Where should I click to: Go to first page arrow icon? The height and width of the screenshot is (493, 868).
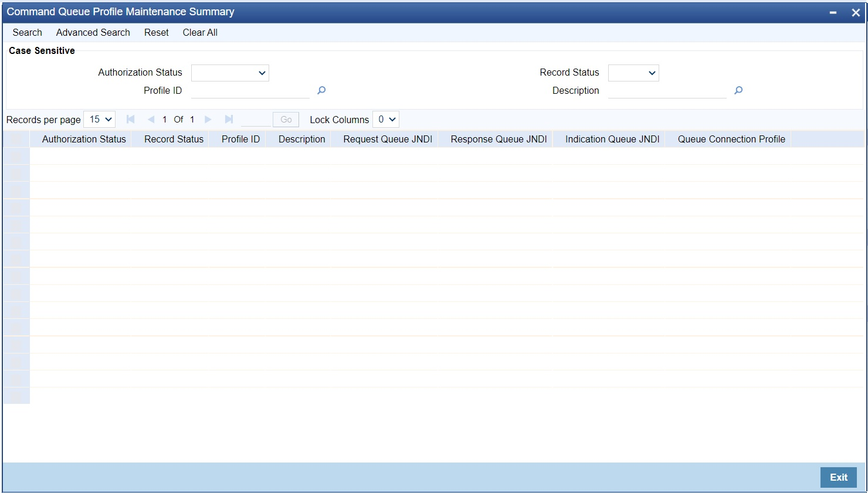(x=131, y=120)
